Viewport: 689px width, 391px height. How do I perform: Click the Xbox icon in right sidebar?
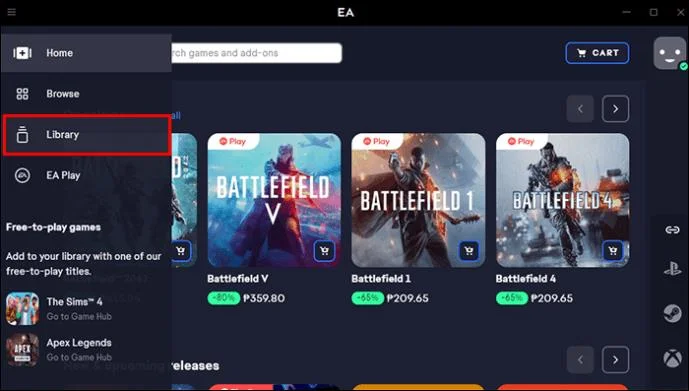click(672, 358)
